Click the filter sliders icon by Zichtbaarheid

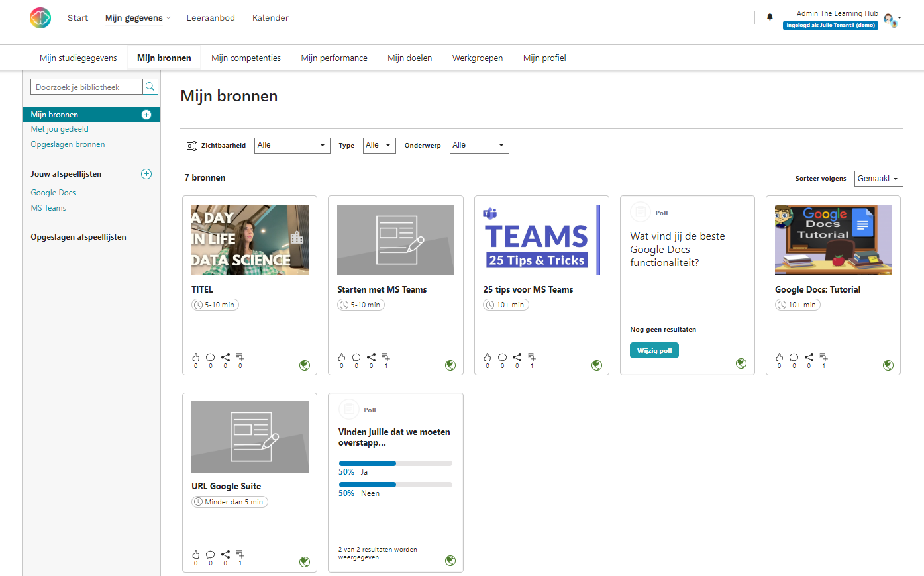[x=191, y=146]
